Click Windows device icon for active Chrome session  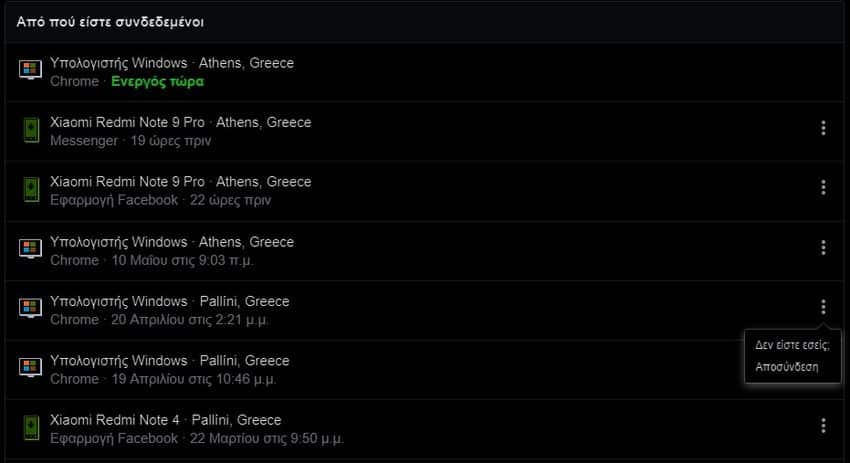point(30,71)
